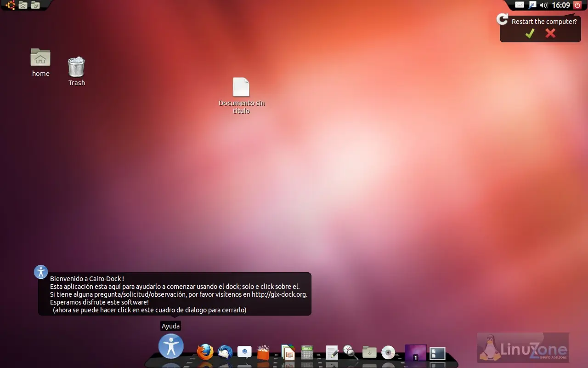
Task: Open the text editor notepad-and-pencil icon
Action: 332,352
